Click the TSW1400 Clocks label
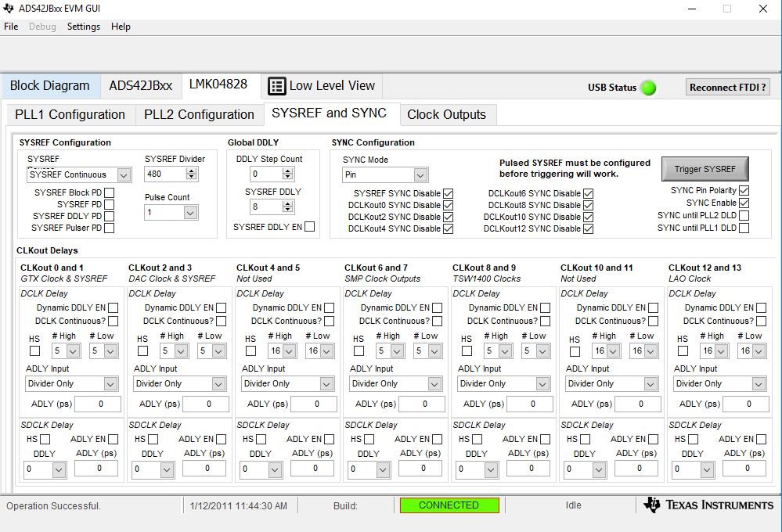The width and height of the screenshot is (782, 532). coord(486,279)
